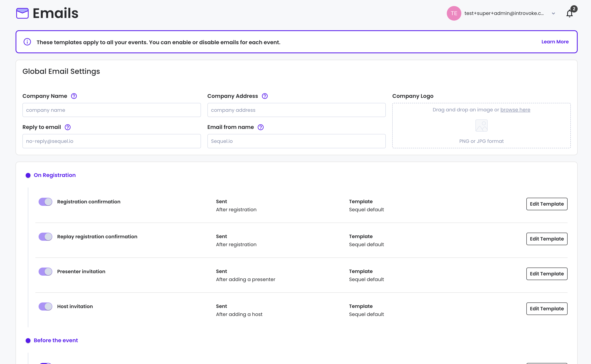Open the account menu by email address
Screen dimensions: 591x364
[504, 13]
